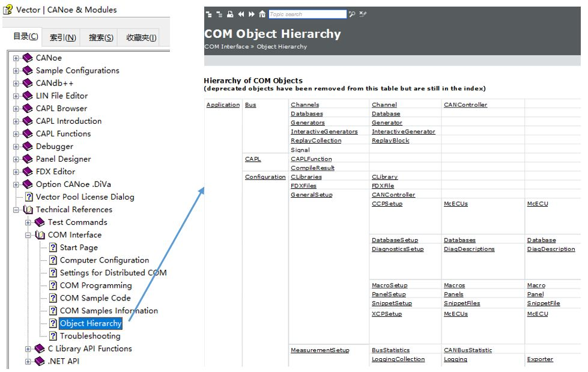Viewport: 588px width, 372px height.
Task: Switch to the 索引(N) index tab
Action: click(62, 38)
